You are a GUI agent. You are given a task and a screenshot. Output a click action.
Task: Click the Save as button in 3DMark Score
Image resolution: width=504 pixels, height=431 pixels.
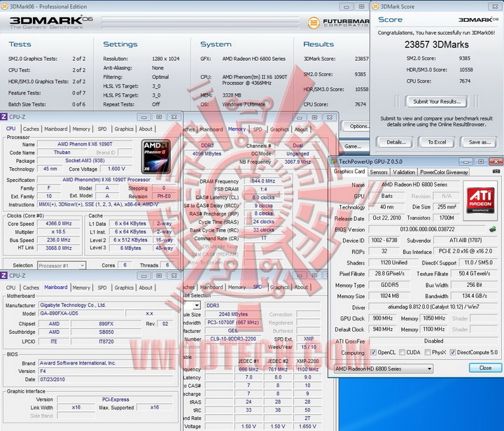point(479,142)
